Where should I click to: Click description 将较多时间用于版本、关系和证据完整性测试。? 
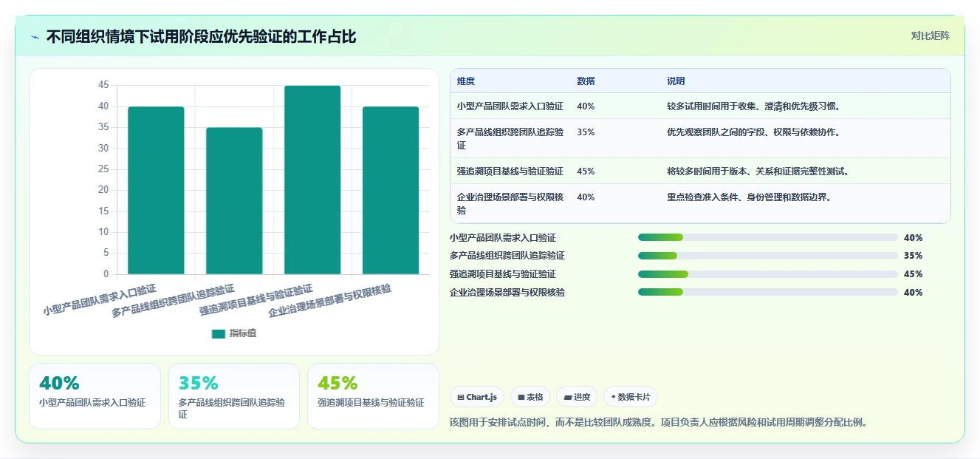click(758, 171)
